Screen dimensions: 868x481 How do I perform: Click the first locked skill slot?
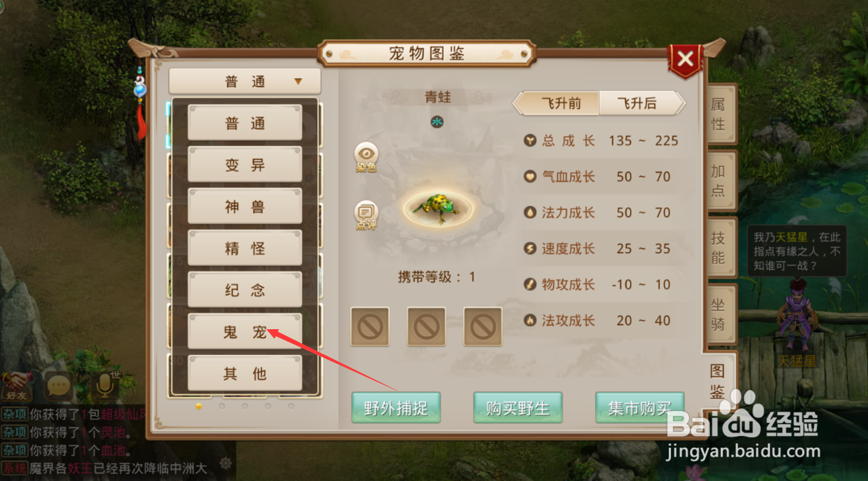(370, 327)
